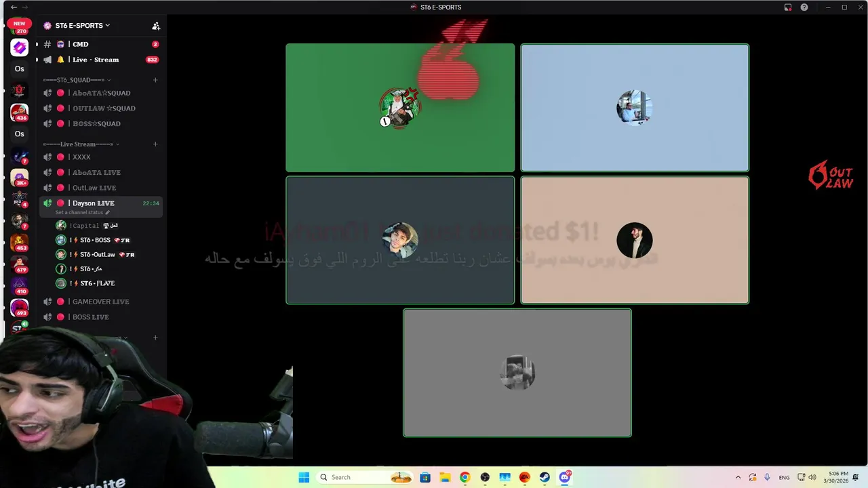Screen dimensions: 868x488
Task: Join the BOSS☆SQUAD voice channel
Action: [x=100, y=124]
